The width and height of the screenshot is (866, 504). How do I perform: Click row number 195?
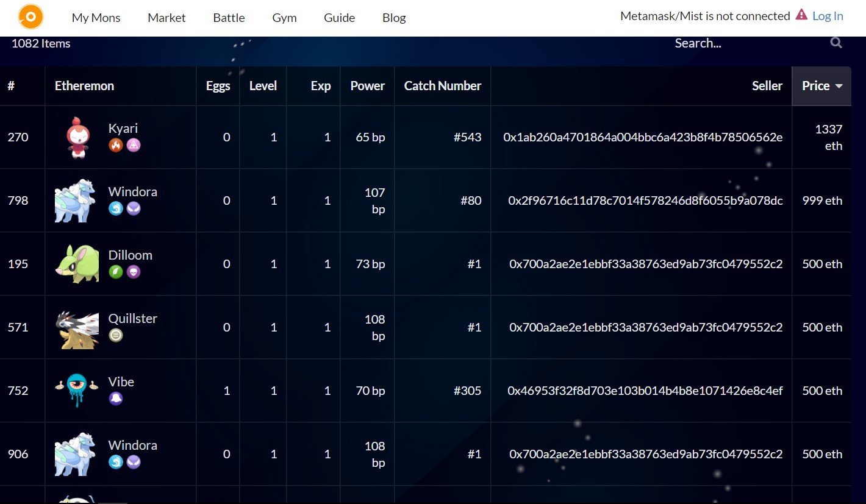point(18,264)
